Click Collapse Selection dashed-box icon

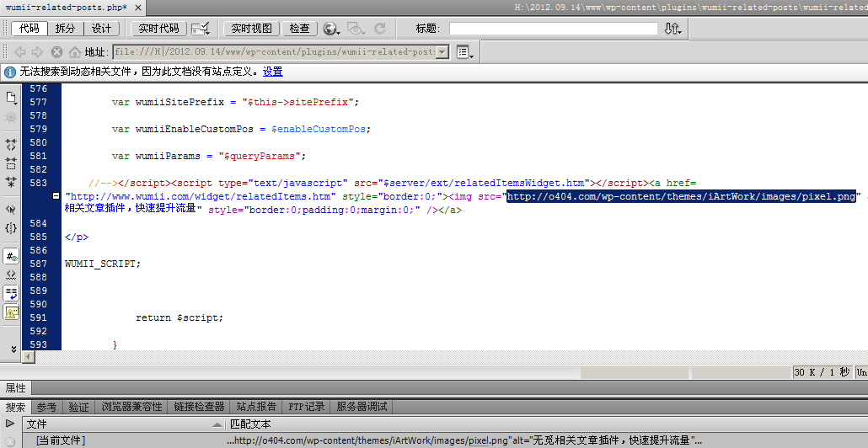pos(11,163)
